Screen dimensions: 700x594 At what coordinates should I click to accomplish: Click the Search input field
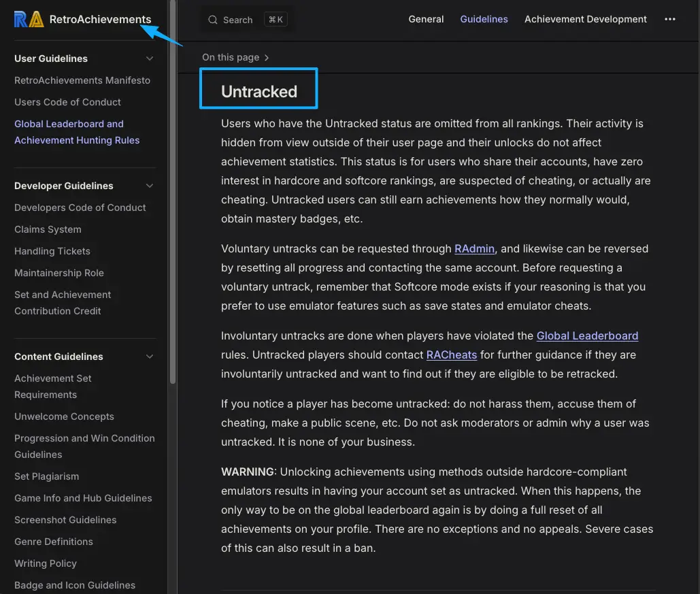pyautogui.click(x=247, y=20)
